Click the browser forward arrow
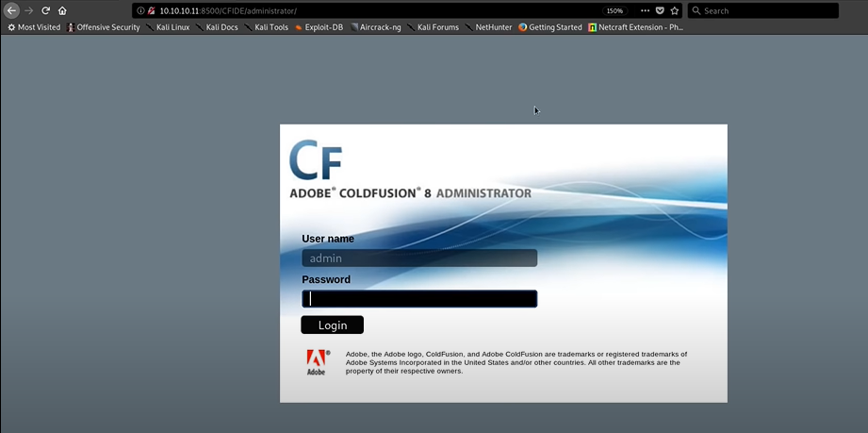 (x=29, y=10)
